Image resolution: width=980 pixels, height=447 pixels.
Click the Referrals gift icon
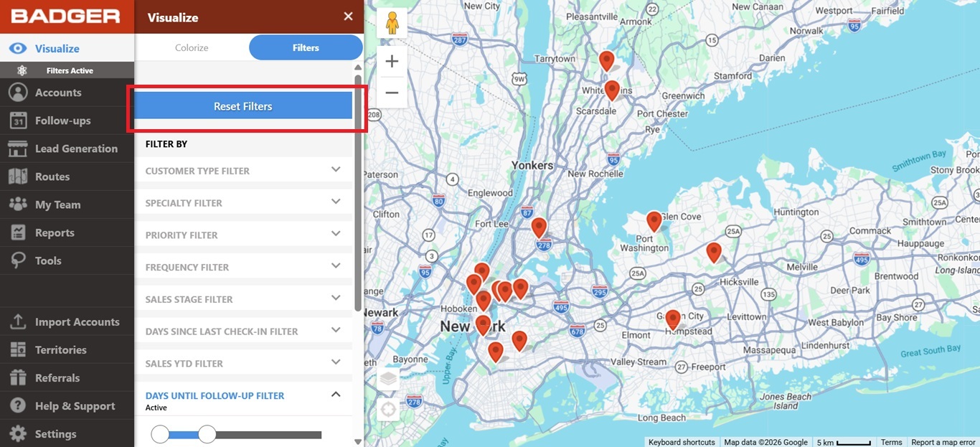coord(18,378)
